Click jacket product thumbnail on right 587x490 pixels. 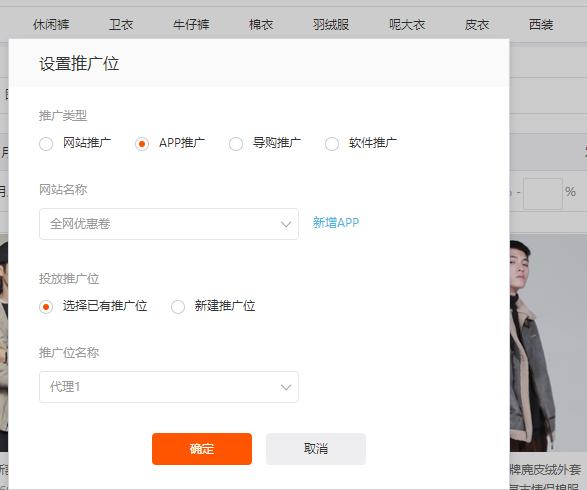click(548, 343)
